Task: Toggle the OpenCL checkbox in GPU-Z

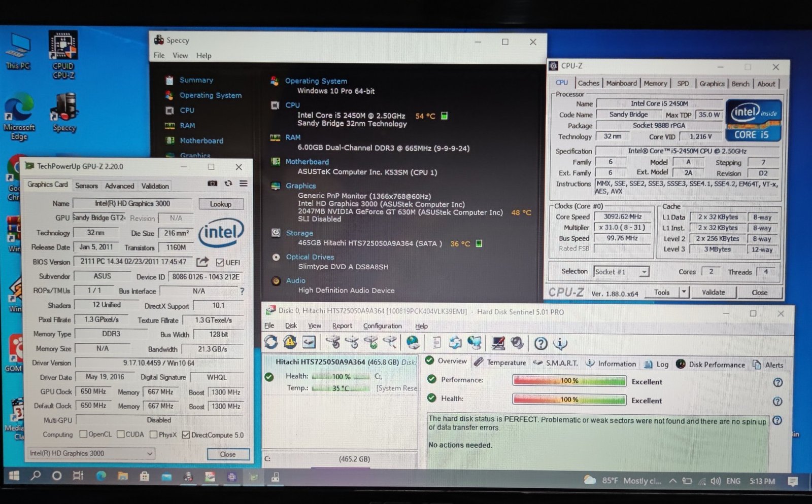Action: (x=83, y=435)
